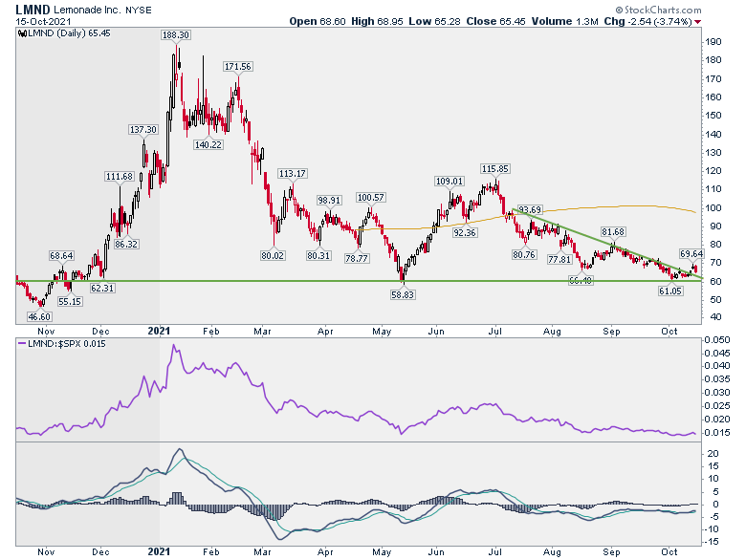Click the 113.17 price label
Image resolution: width=746 pixels, height=560 pixels.
coord(293,174)
